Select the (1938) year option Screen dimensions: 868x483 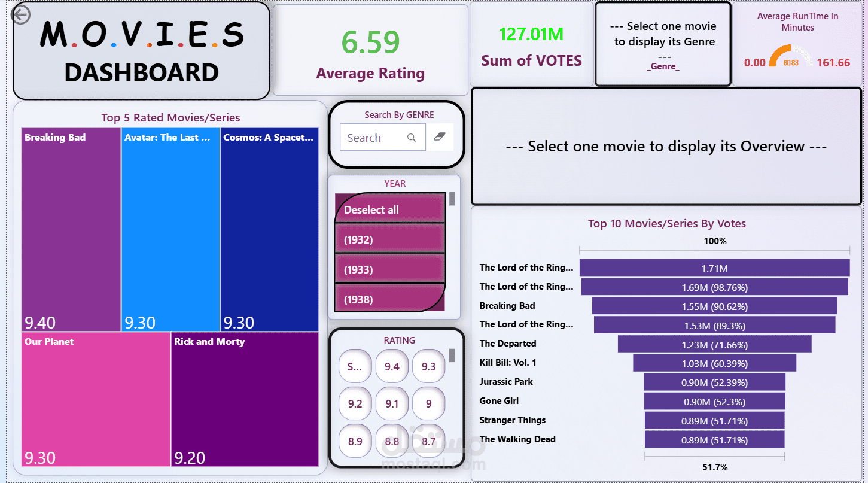[x=390, y=298]
